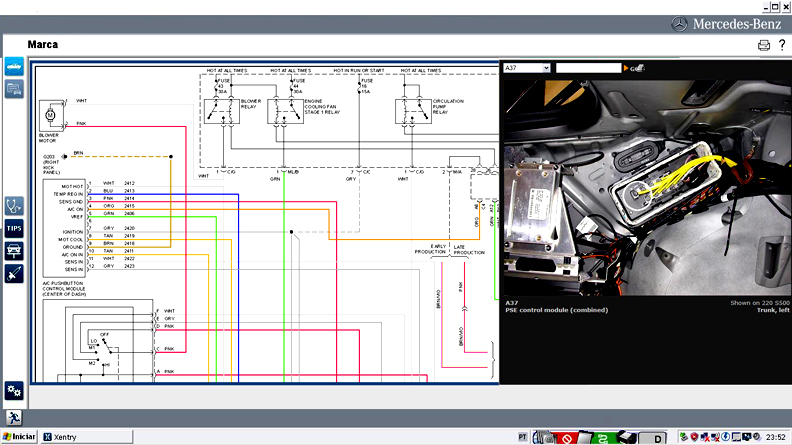
Task: Click the printer icon in taskbar
Action: pos(628,437)
